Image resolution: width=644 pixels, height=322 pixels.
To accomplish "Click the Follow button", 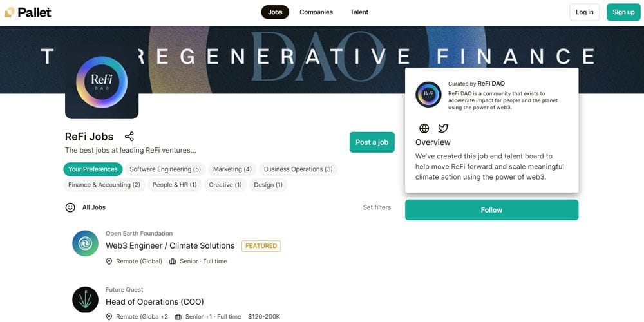I will pos(491,210).
